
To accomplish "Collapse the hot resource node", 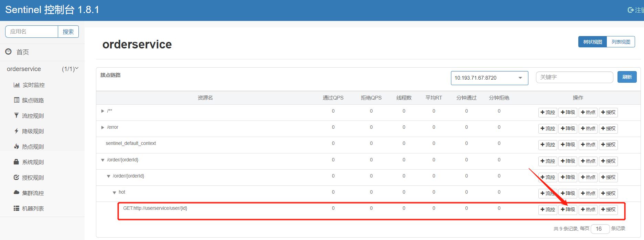I will [x=114, y=193].
